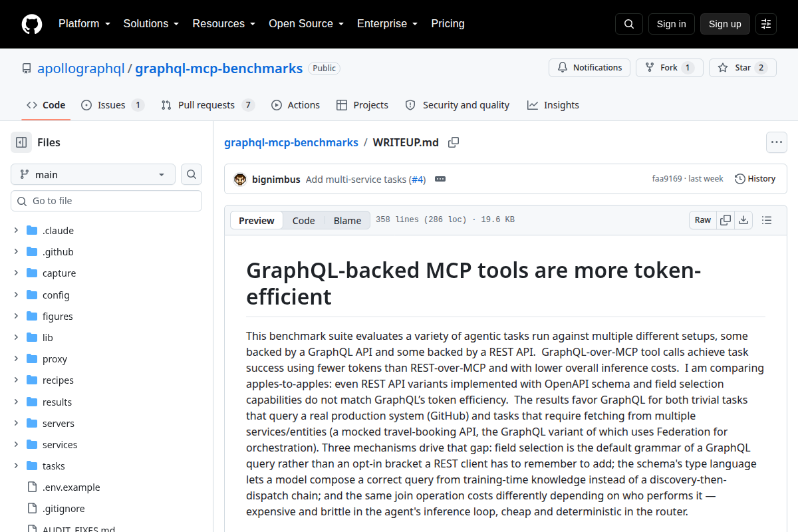Screen dimensions: 798x532
Task: Open the Pull requests tab
Action: 207,105
